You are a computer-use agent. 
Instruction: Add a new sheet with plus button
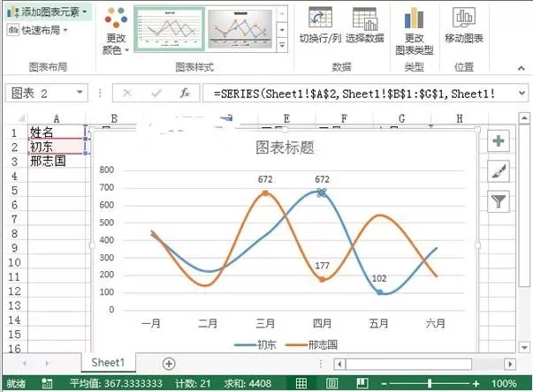pos(169,364)
